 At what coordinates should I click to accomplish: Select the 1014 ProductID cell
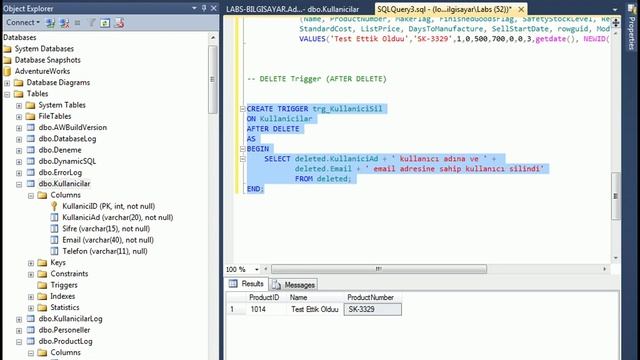[x=265, y=309]
